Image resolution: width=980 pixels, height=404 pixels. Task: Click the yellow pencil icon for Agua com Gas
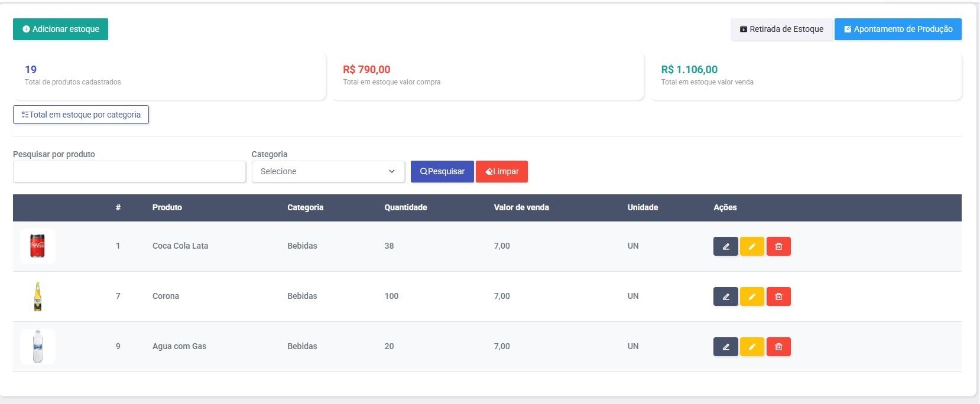tap(752, 347)
